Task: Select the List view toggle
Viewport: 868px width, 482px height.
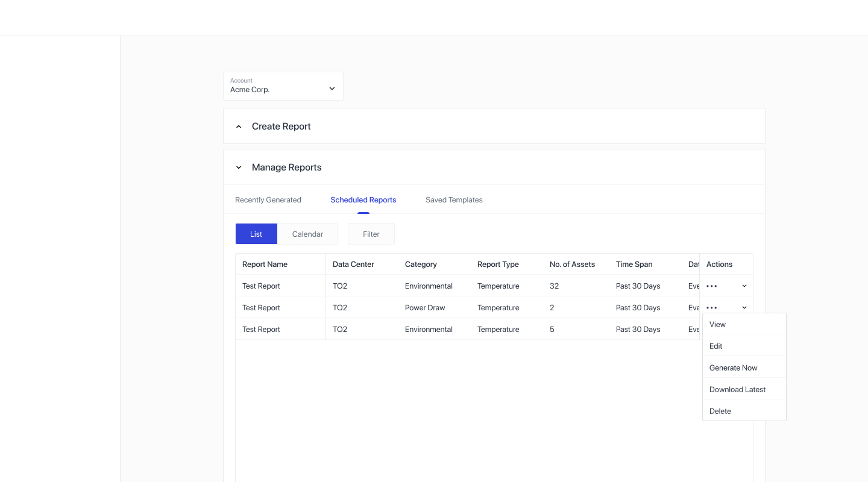Action: click(256, 234)
